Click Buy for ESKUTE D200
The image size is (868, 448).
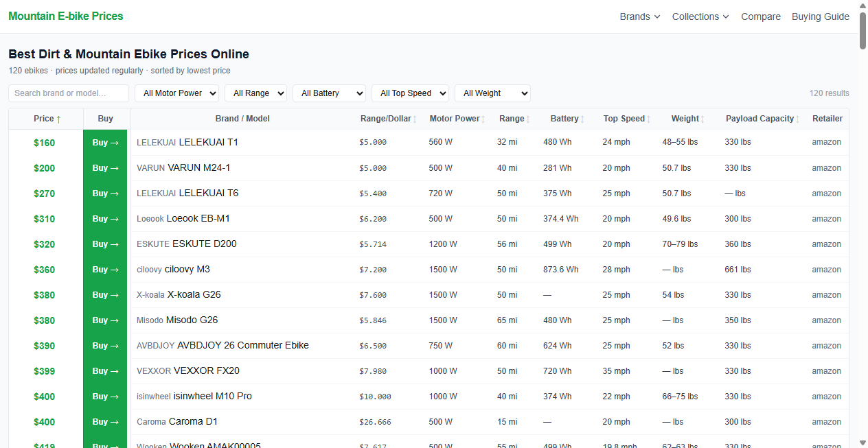pyautogui.click(x=105, y=244)
